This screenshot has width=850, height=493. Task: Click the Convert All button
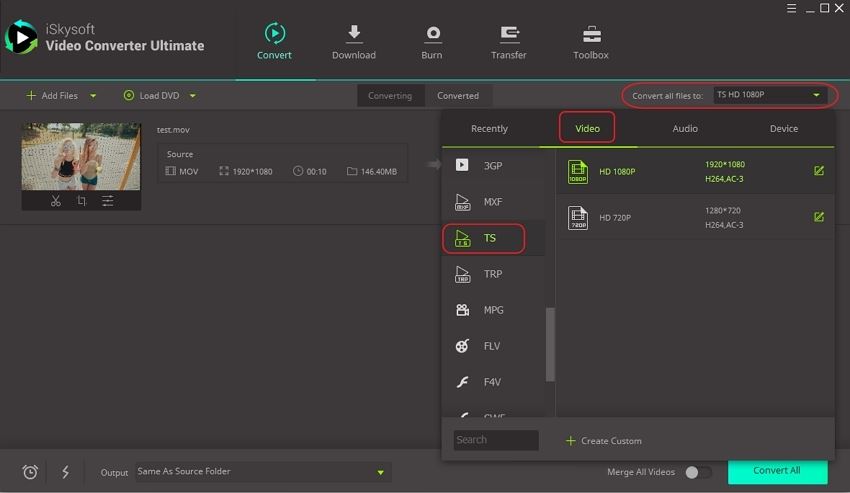(777, 471)
